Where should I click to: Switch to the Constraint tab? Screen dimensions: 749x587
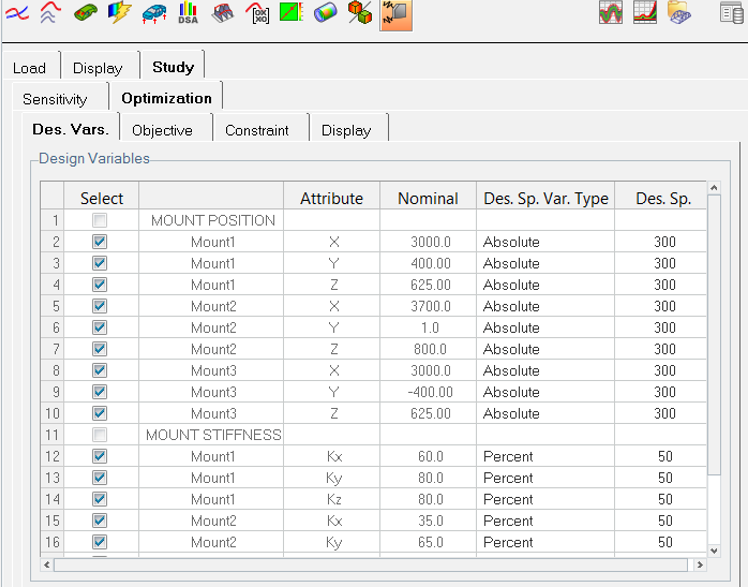pos(257,130)
